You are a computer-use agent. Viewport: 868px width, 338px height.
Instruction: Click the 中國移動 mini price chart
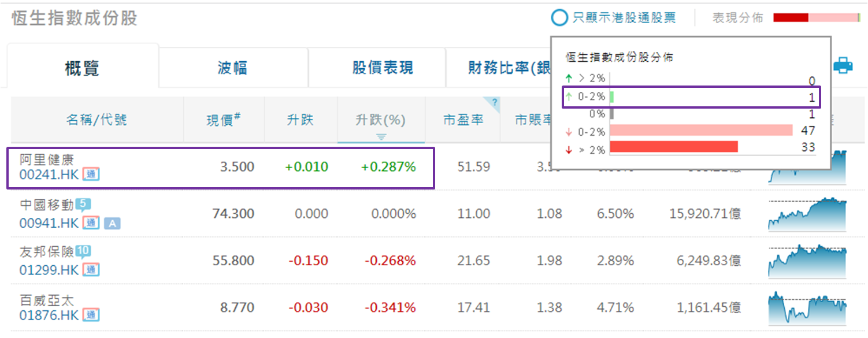tap(807, 214)
